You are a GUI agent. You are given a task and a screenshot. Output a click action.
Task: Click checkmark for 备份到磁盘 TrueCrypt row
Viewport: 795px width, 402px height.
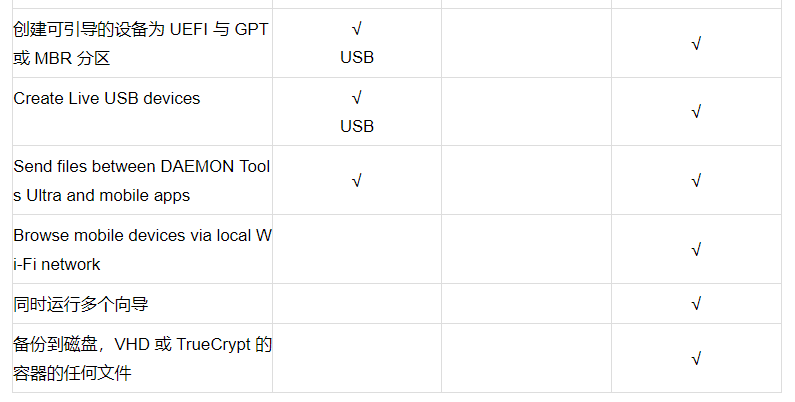(x=696, y=358)
